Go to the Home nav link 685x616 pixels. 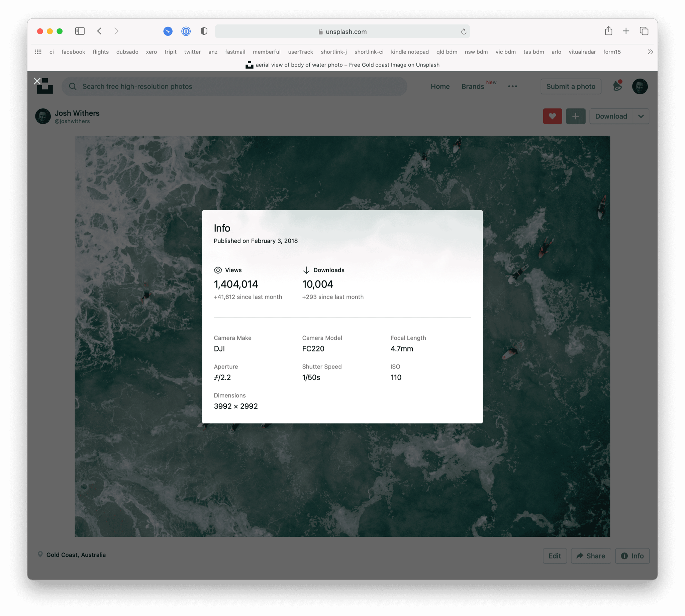pos(440,86)
